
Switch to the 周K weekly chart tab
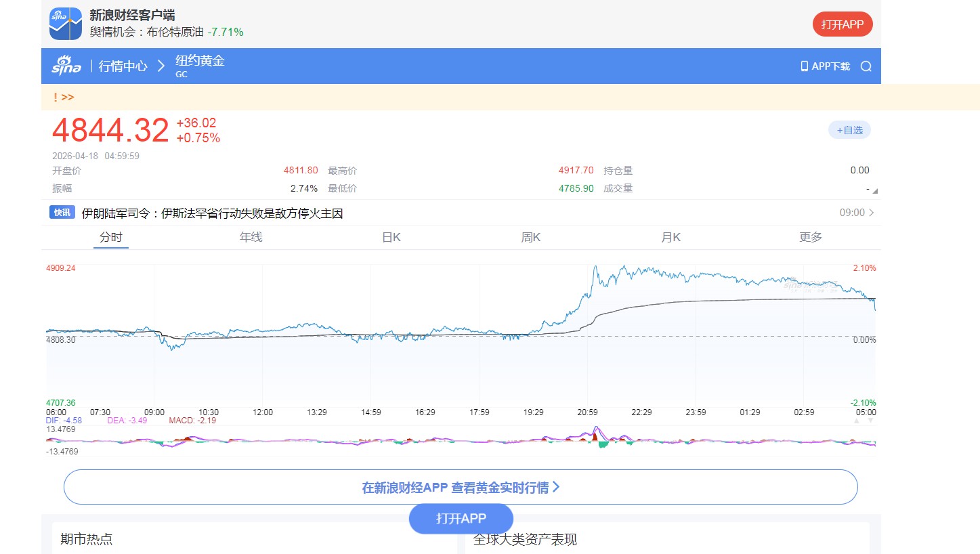(530, 237)
